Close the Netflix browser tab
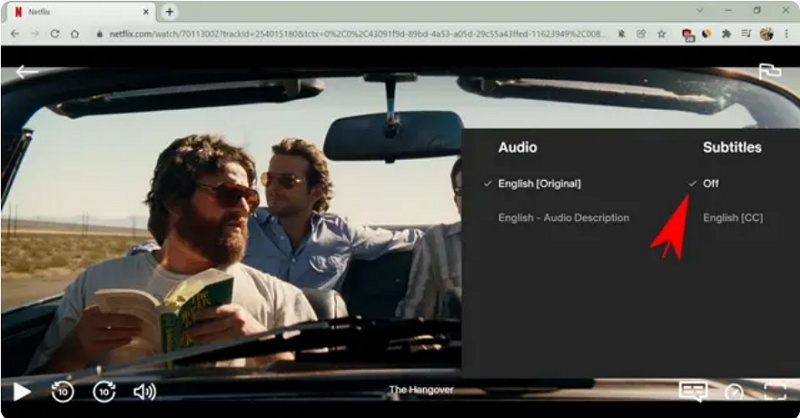The width and height of the screenshot is (800, 418). [146, 12]
